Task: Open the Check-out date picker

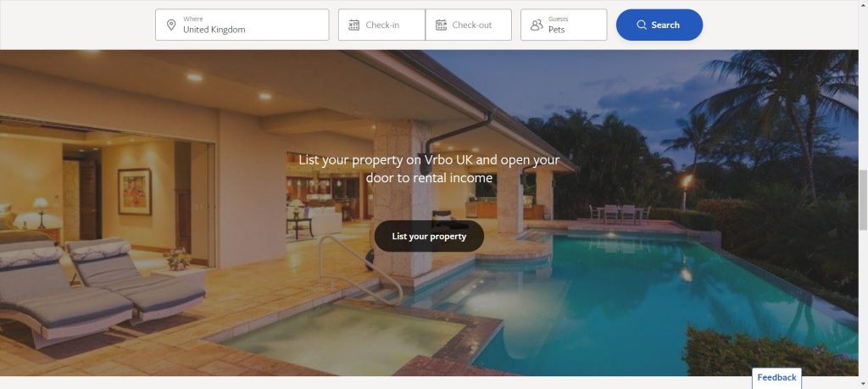Action: 468,25
